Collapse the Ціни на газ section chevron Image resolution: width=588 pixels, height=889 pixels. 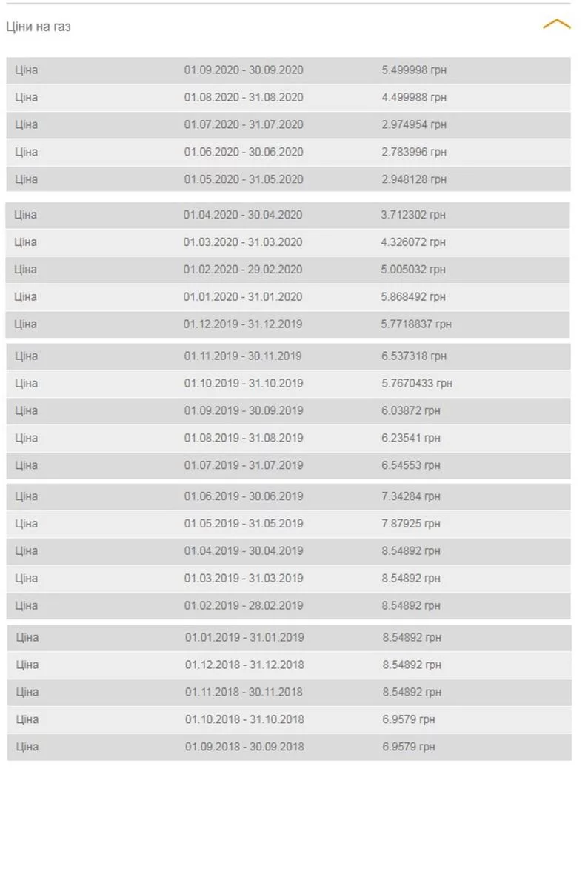(x=557, y=24)
